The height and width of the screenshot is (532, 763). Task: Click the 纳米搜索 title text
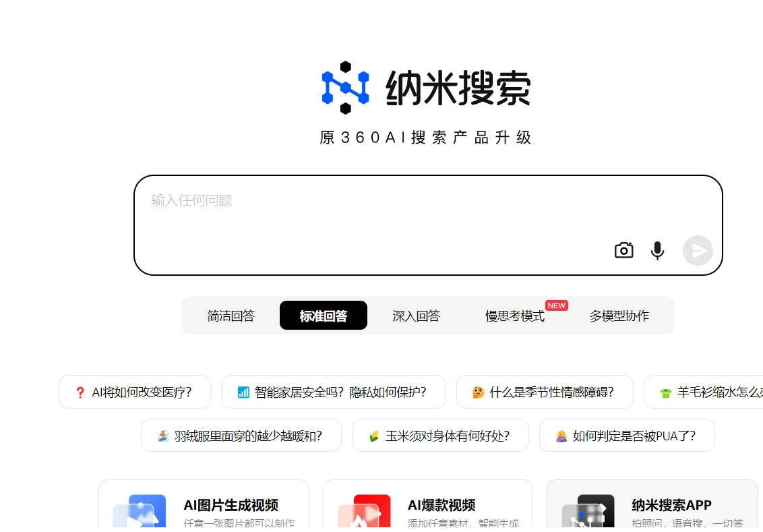pyautogui.click(x=458, y=88)
